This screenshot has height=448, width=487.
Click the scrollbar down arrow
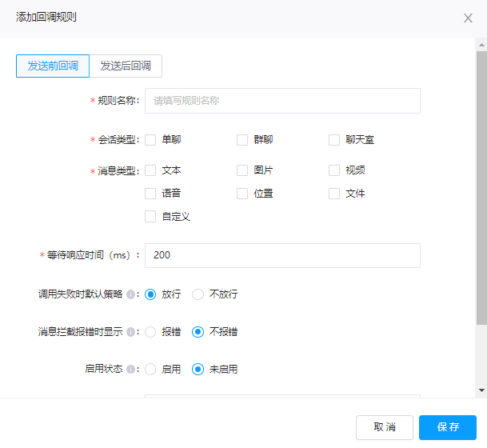(x=481, y=390)
